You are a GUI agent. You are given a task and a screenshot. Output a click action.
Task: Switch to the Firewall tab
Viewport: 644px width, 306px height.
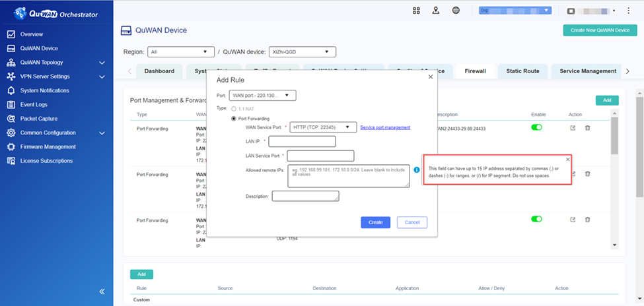(x=475, y=71)
